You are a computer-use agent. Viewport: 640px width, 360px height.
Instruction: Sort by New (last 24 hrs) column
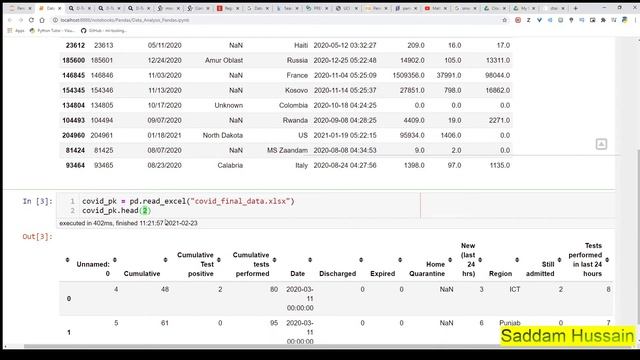point(480,260)
